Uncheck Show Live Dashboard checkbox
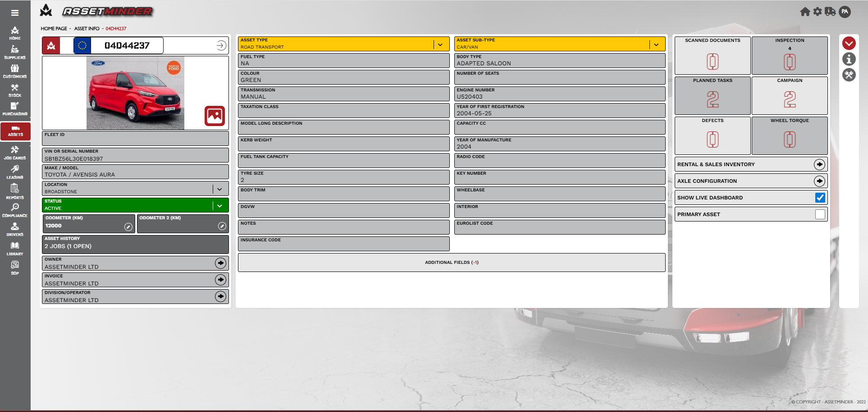Image resolution: width=868 pixels, height=412 pixels. 820,198
